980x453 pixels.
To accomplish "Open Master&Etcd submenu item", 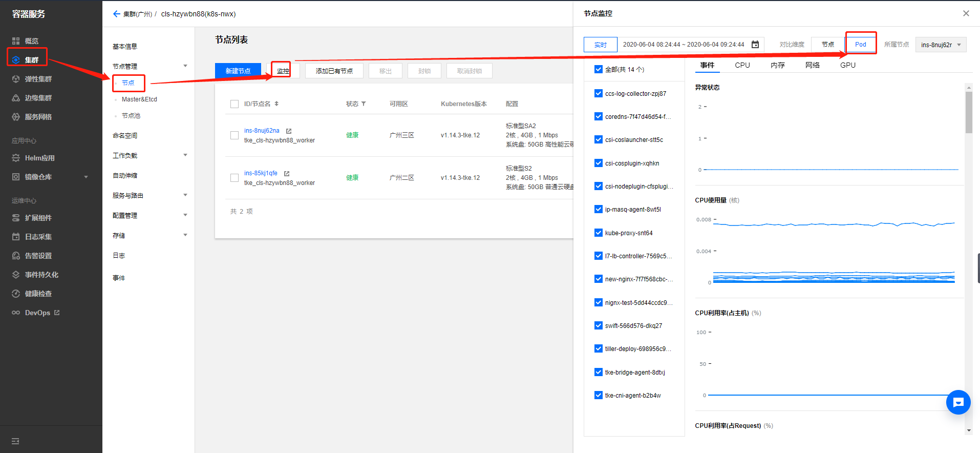I will tap(139, 99).
